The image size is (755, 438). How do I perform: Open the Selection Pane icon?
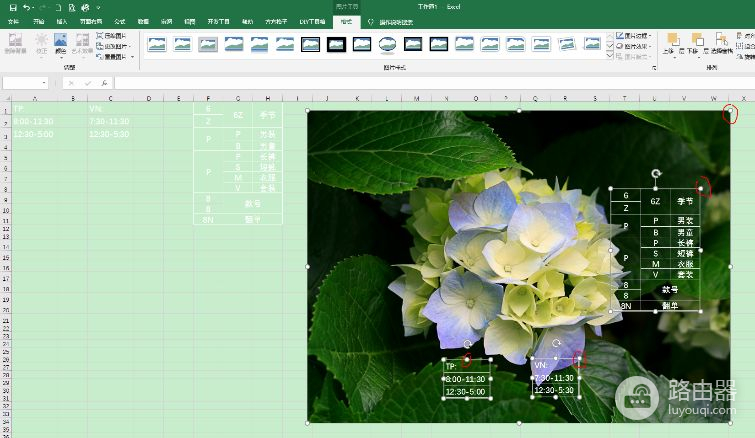click(720, 42)
